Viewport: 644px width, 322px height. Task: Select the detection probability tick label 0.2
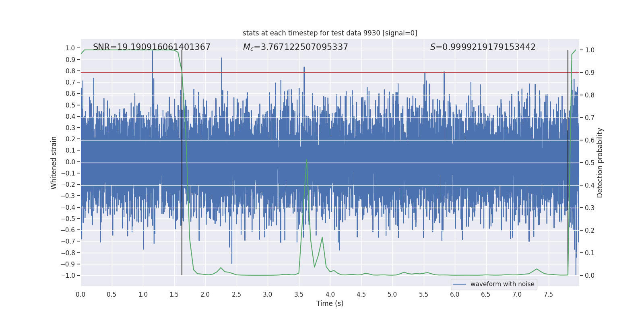coord(590,231)
